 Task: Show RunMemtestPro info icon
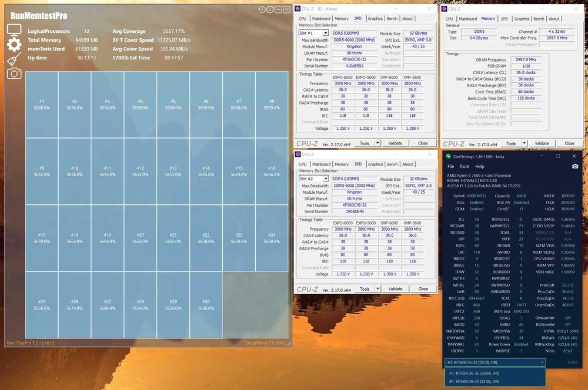pyautogui.click(x=270, y=9)
